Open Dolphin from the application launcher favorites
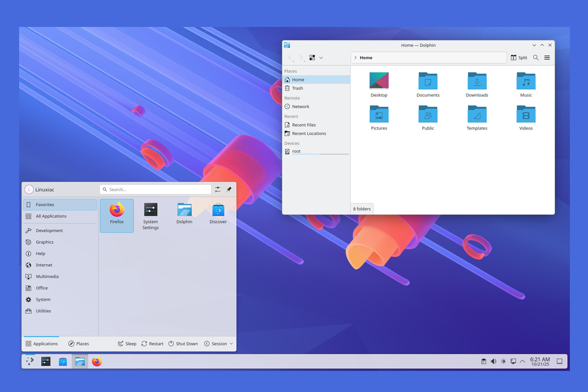 (184, 214)
